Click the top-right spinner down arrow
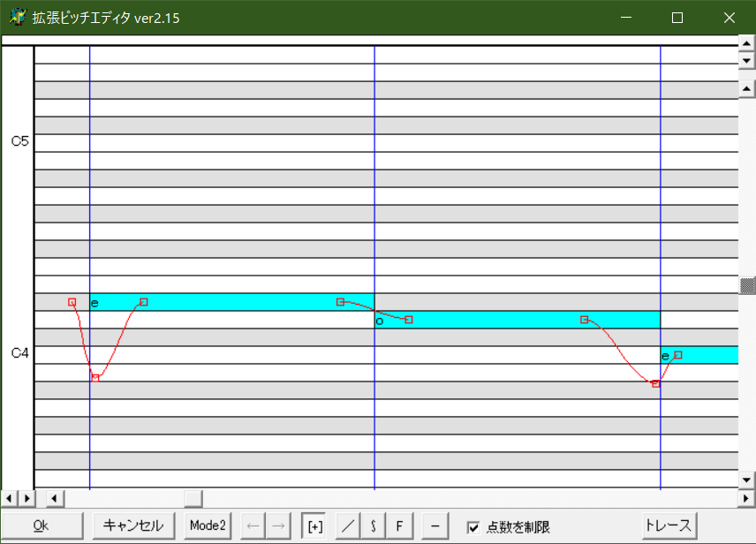This screenshot has height=544, width=756. pyautogui.click(x=747, y=61)
